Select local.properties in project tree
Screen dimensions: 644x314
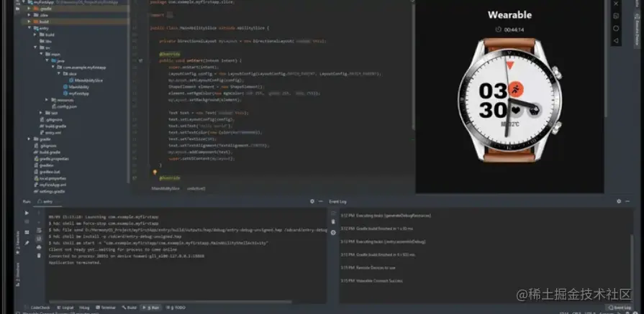pos(50,178)
